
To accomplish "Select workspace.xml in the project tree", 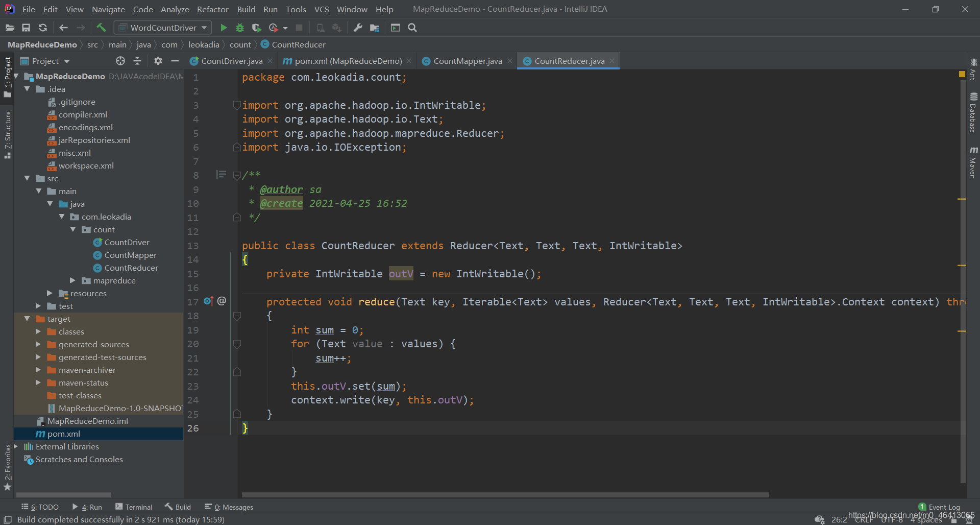I will click(86, 165).
